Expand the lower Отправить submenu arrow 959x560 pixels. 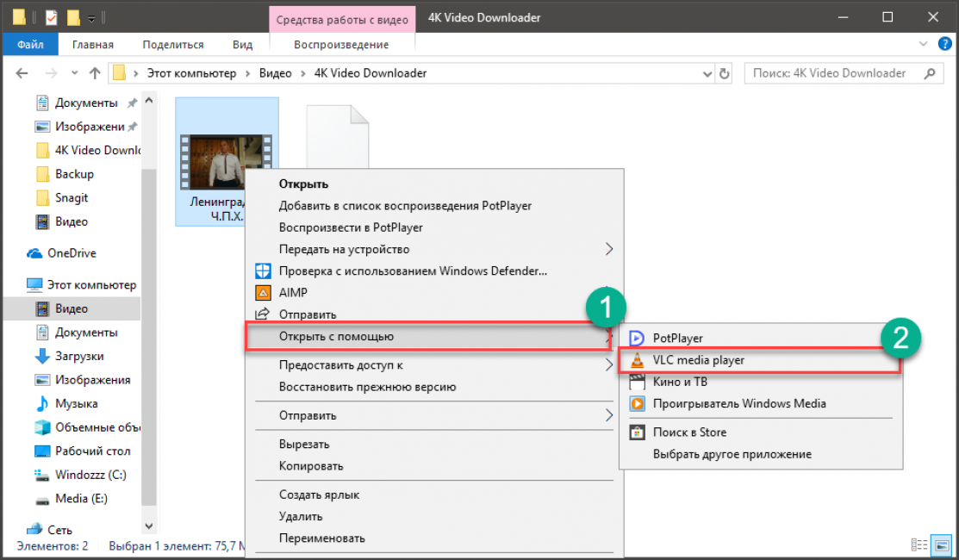608,415
